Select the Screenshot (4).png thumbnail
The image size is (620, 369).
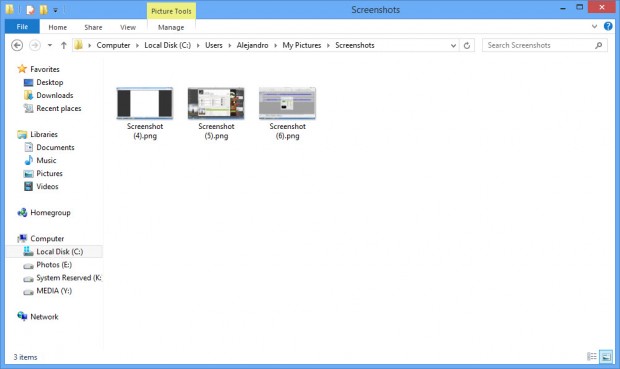coord(145,104)
